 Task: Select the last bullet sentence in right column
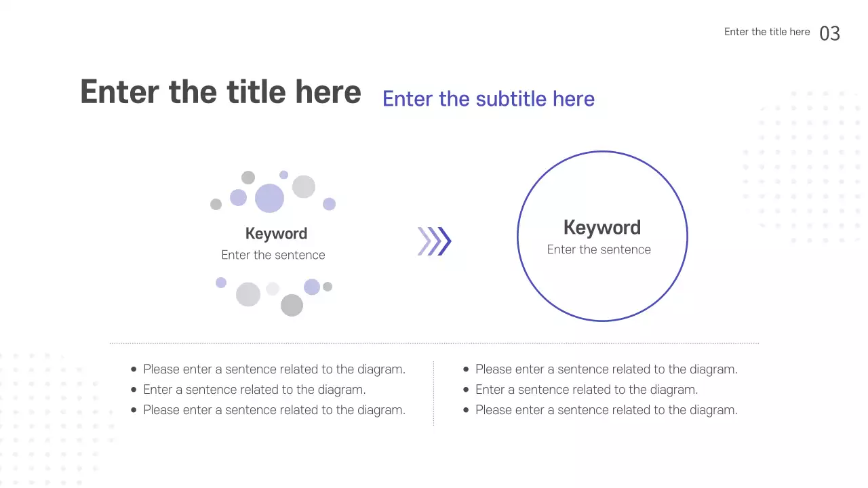(x=606, y=410)
